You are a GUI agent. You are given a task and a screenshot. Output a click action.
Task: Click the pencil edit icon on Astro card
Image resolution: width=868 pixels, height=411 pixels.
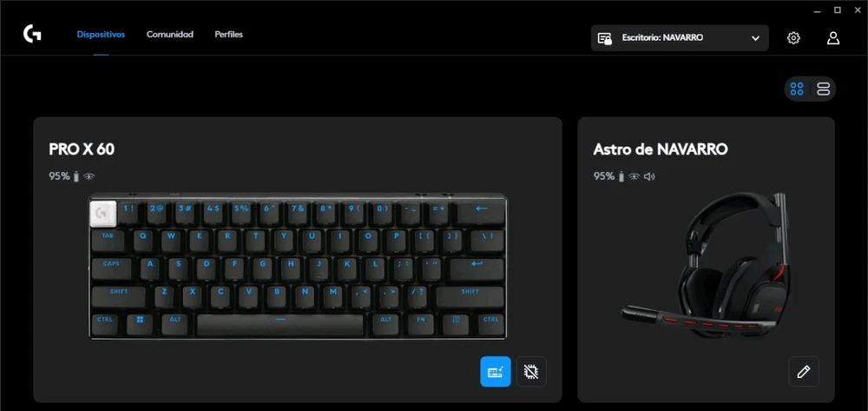point(803,371)
